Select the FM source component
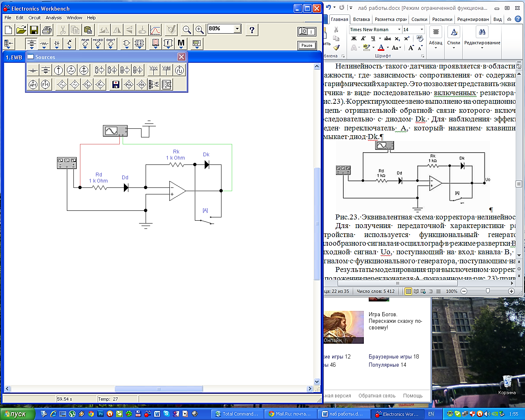 point(46,84)
